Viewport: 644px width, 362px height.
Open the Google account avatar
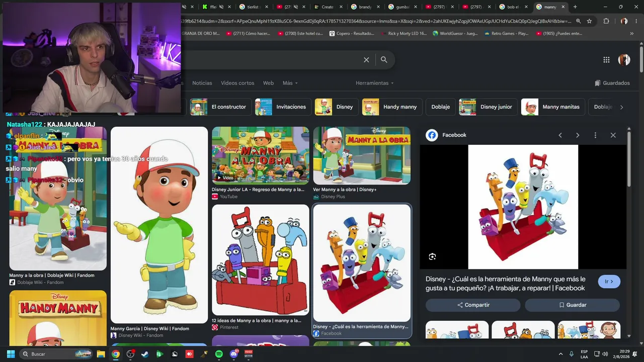(x=624, y=60)
